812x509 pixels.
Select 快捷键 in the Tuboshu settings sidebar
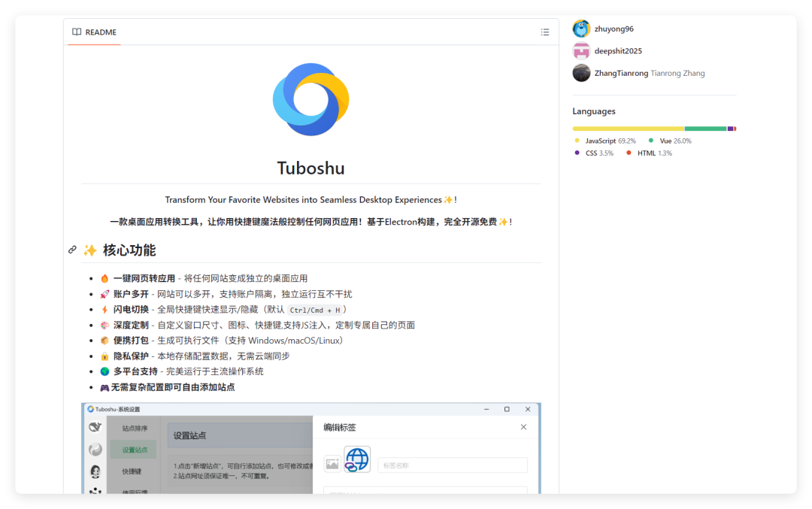point(132,471)
